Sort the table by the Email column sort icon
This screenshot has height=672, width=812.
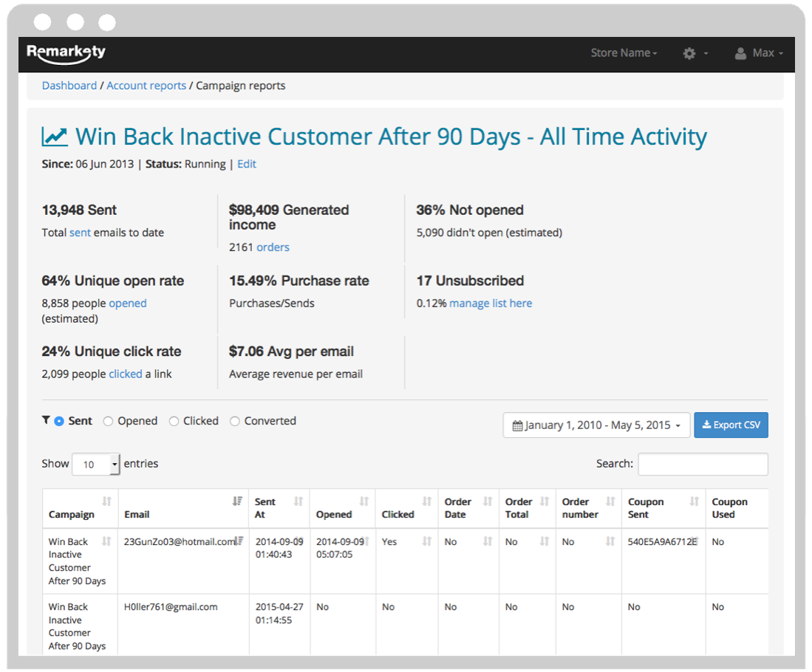[237, 501]
